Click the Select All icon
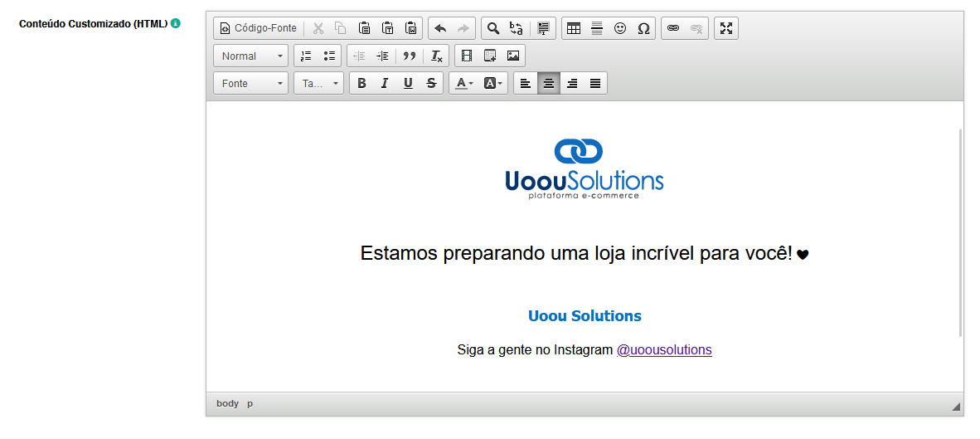The width and height of the screenshot is (980, 439). (x=544, y=28)
